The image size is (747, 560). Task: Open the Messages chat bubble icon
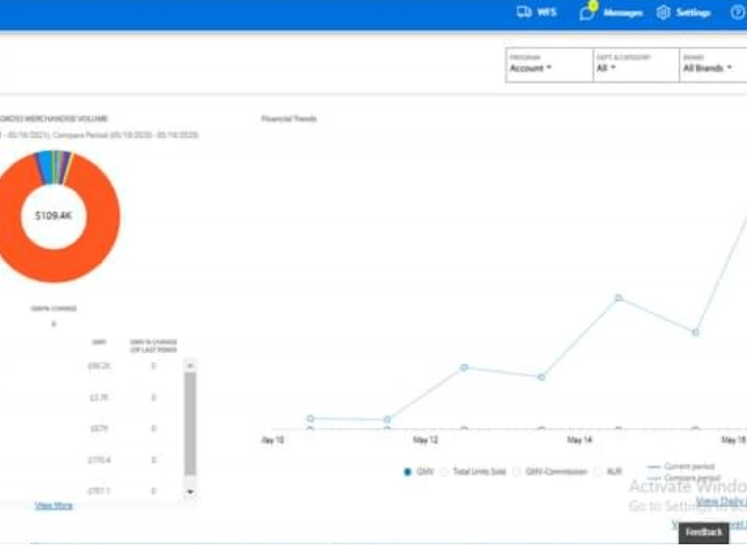(587, 13)
